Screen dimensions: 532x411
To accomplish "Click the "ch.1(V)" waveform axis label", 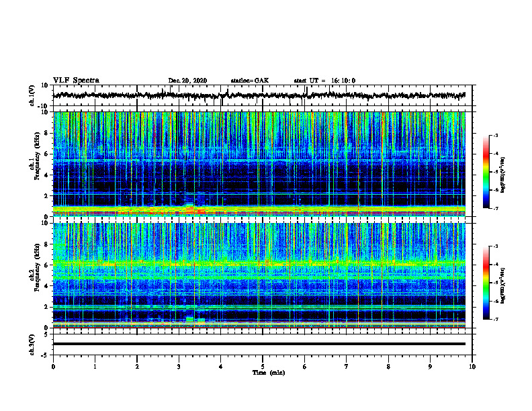I will click(32, 95).
